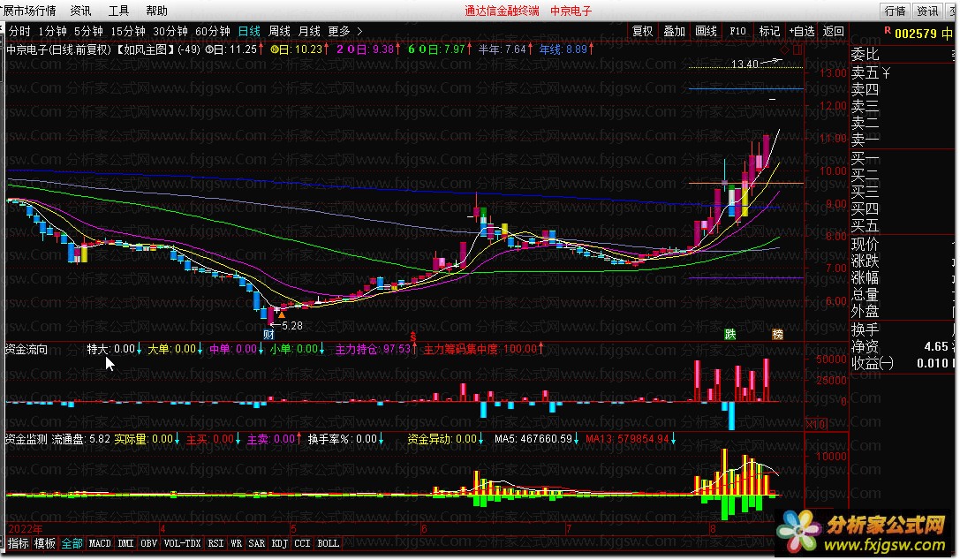Open the 指标 tab at the bottom
960x560 pixels.
coord(19,543)
